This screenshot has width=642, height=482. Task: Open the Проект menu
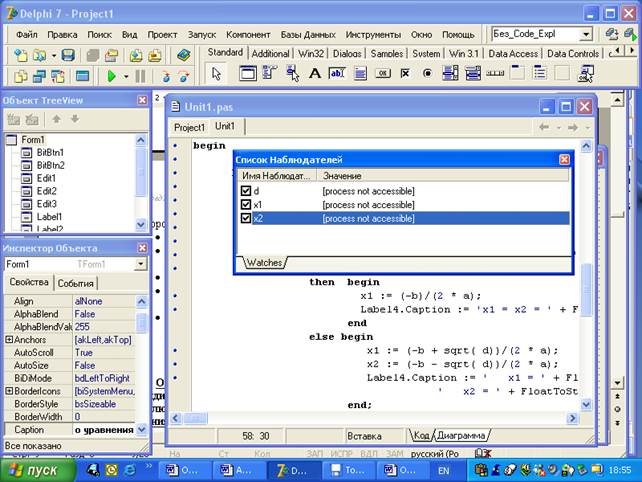(x=162, y=34)
